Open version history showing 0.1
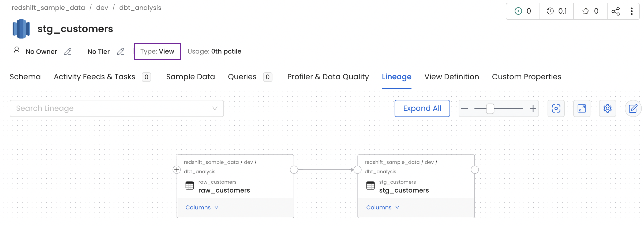Screen dimensions: 644x226 click(557, 11)
